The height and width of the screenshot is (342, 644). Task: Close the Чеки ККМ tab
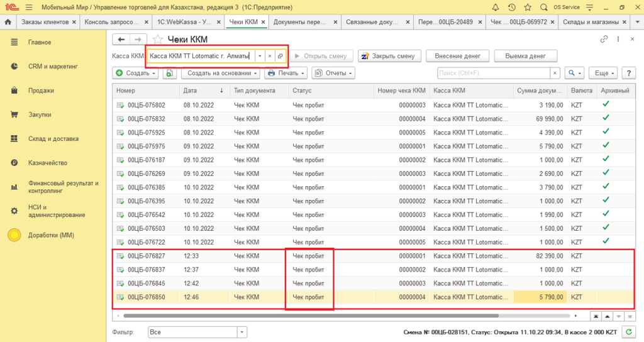(264, 22)
